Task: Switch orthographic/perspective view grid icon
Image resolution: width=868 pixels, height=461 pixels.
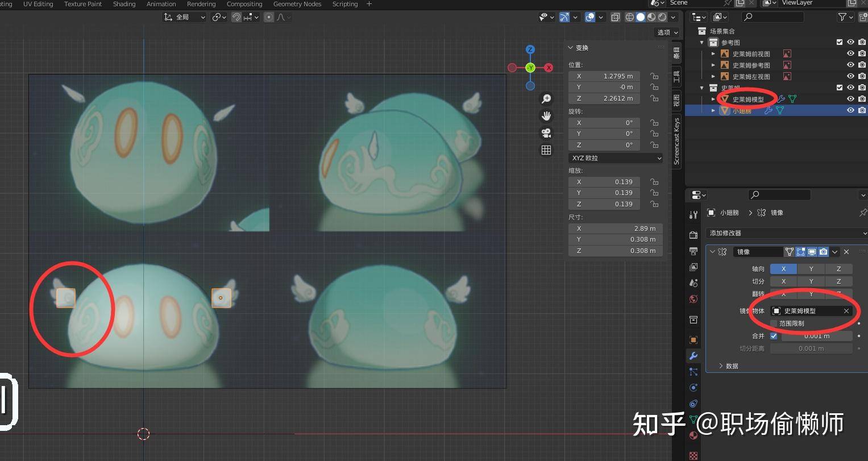Action: (546, 150)
